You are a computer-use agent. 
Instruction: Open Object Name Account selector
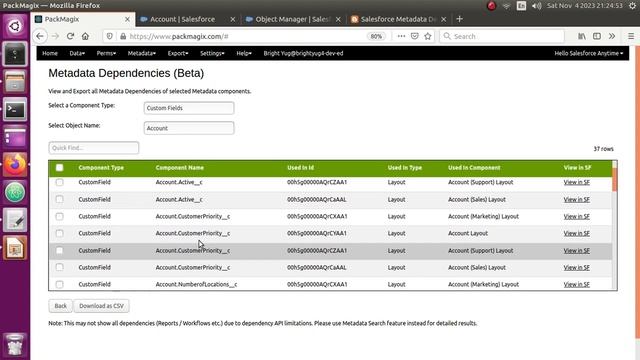[x=189, y=128]
